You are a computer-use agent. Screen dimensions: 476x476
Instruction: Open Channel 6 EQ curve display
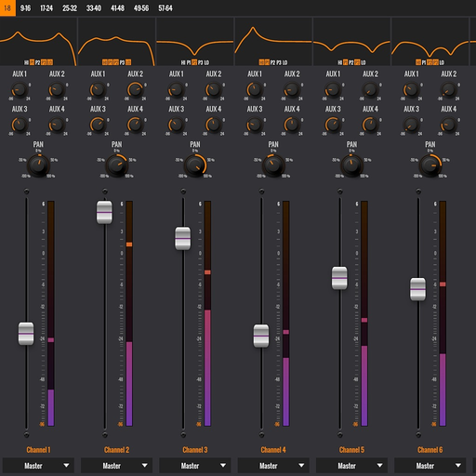(x=430, y=41)
